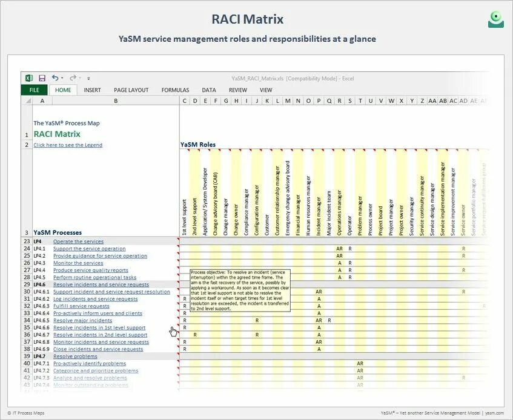Click the 'Click here to see the Legend' link
513x420 pixels.
(x=68, y=145)
